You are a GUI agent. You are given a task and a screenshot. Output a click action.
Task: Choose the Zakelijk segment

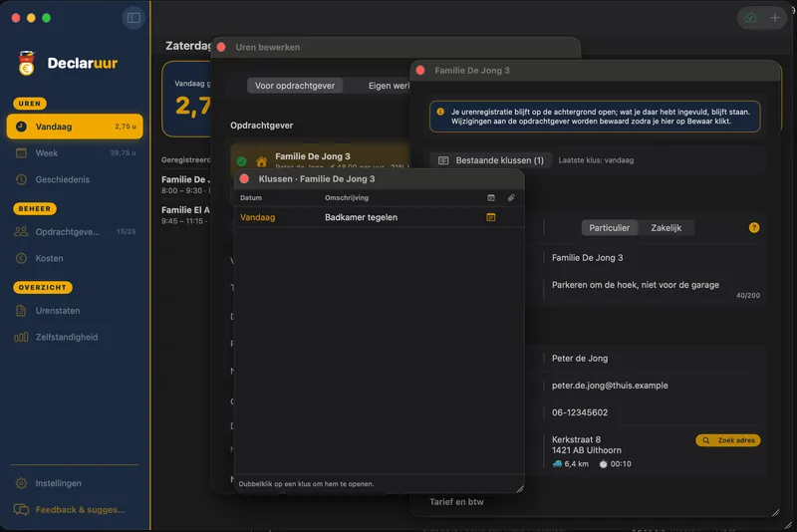(x=665, y=228)
